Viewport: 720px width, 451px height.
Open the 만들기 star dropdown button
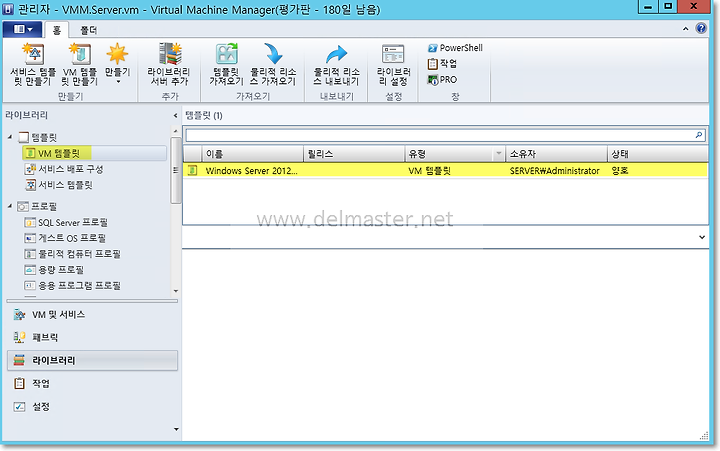point(118,64)
